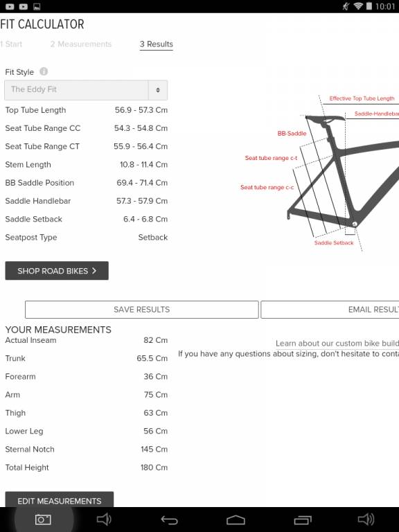Image resolution: width=399 pixels, height=532 pixels.
Task: Open the recent apps icon
Action: (x=303, y=520)
